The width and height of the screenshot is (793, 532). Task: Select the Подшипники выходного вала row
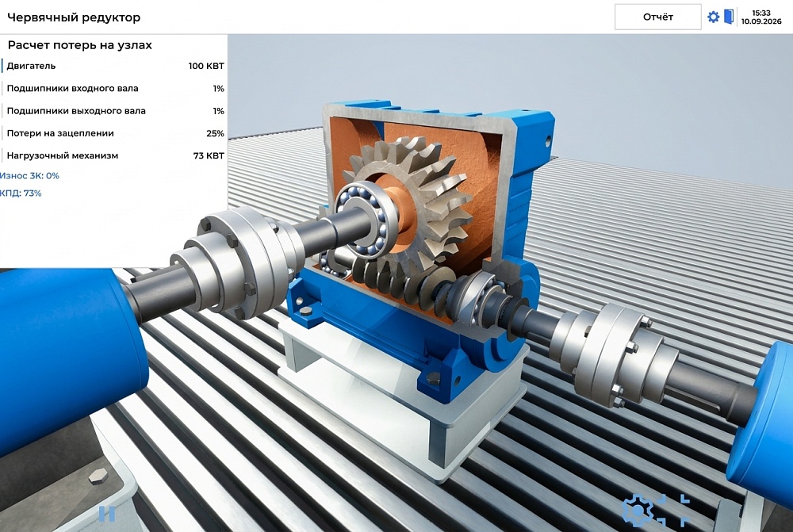coord(113,111)
